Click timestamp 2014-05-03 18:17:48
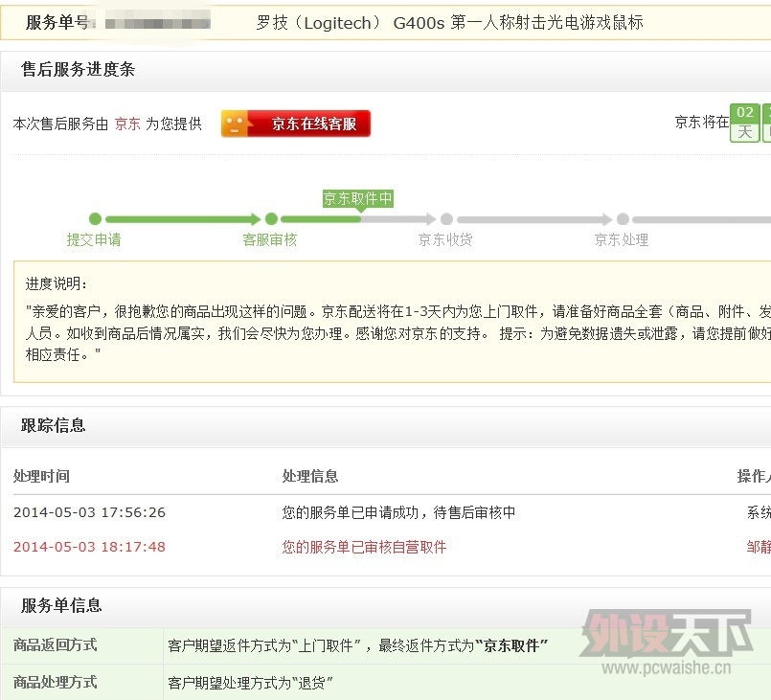Image resolution: width=771 pixels, height=700 pixels. tap(89, 547)
